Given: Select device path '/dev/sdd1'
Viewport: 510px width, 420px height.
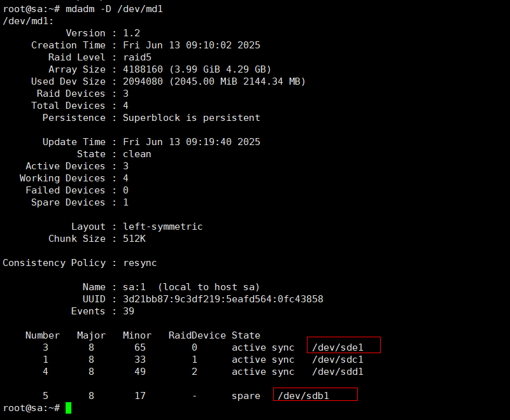Looking at the screenshot, I should pyautogui.click(x=337, y=372).
